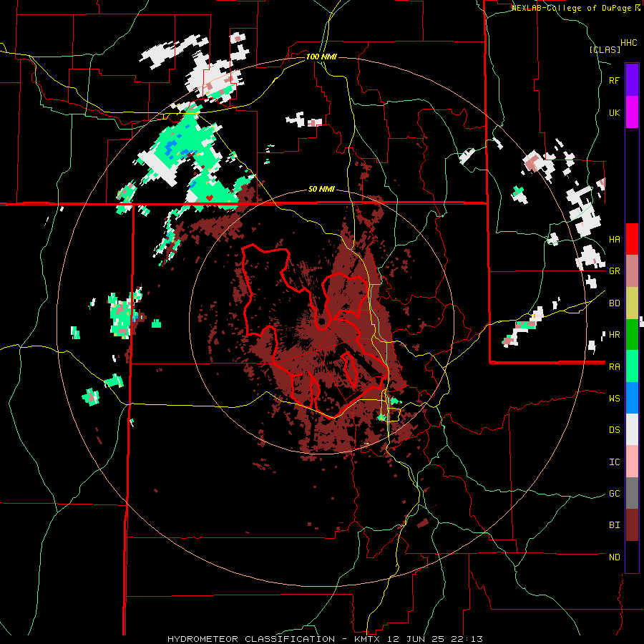
Task: Click the BI brown legend swatch
Action: click(632, 525)
